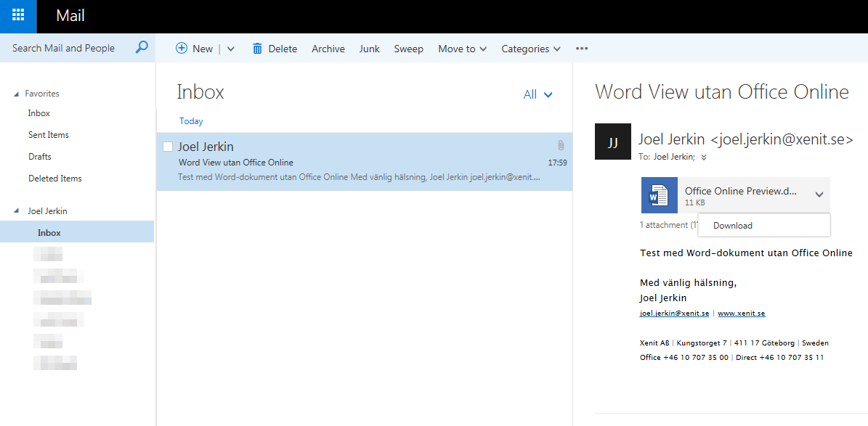Click the Delete trash can icon
Screen dimensions: 868x426
coord(257,49)
